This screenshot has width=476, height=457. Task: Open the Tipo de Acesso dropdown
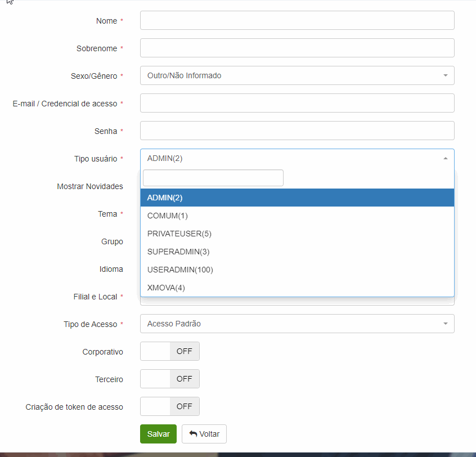[297, 324]
